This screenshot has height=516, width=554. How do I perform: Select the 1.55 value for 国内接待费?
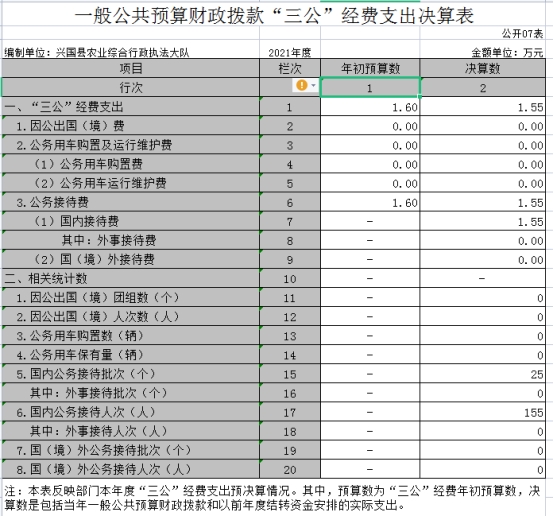tap(483, 222)
